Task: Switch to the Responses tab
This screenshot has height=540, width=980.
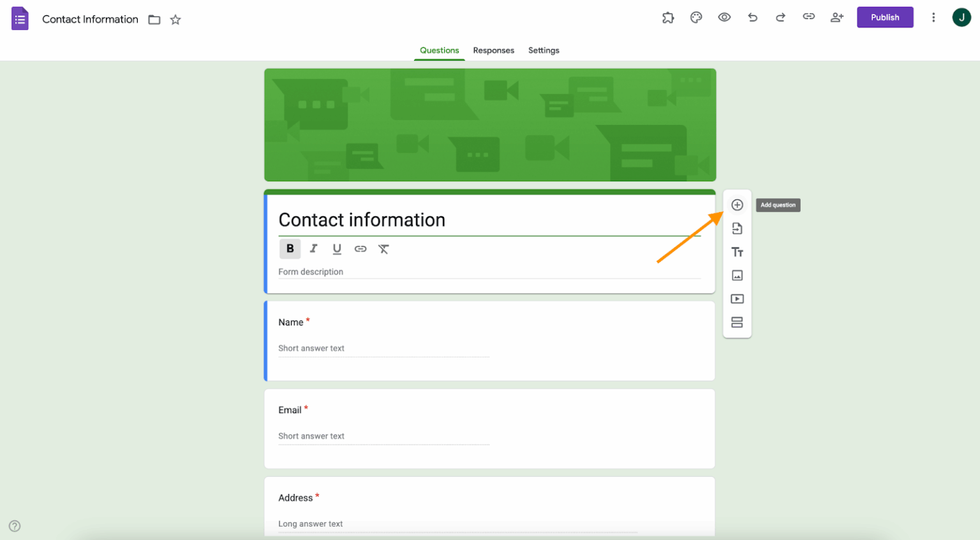Action: (x=493, y=50)
